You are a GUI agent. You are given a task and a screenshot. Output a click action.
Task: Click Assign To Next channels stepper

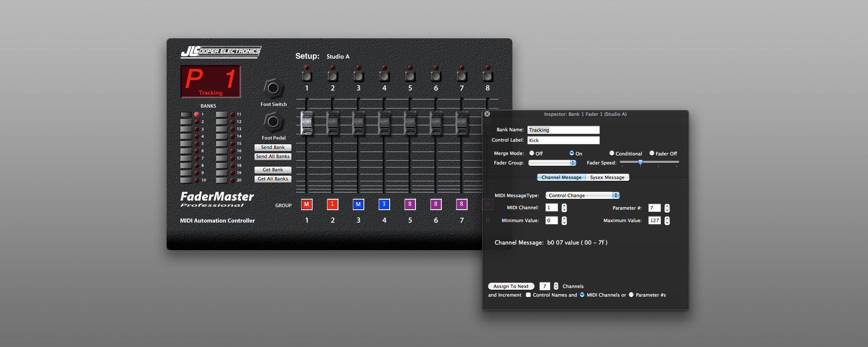click(x=556, y=286)
